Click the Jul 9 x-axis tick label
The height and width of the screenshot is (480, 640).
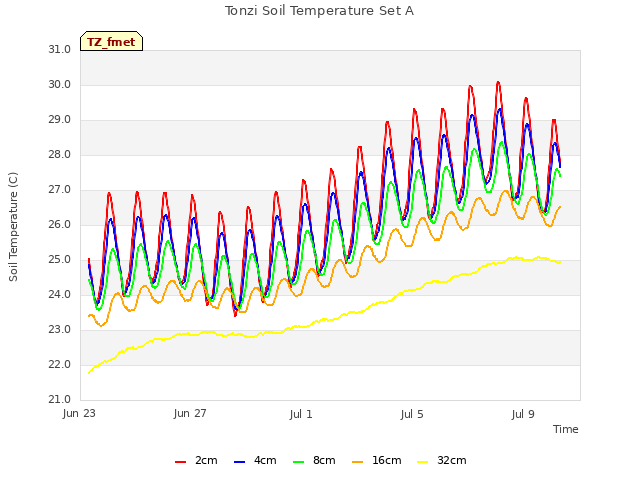[x=523, y=414]
